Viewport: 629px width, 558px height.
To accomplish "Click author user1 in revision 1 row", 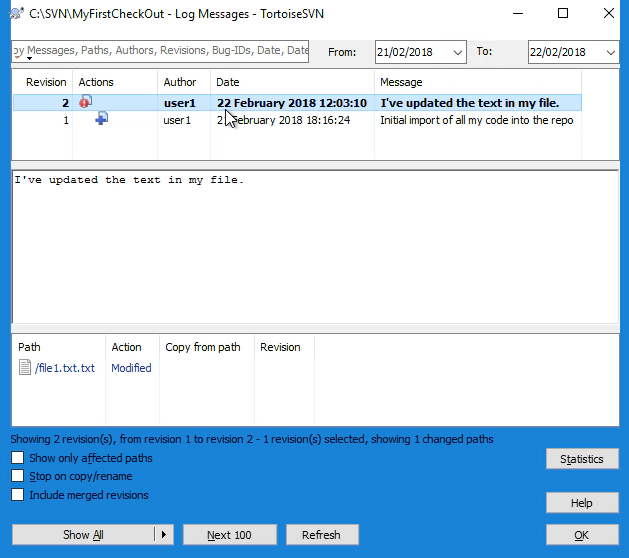I will pos(177,120).
